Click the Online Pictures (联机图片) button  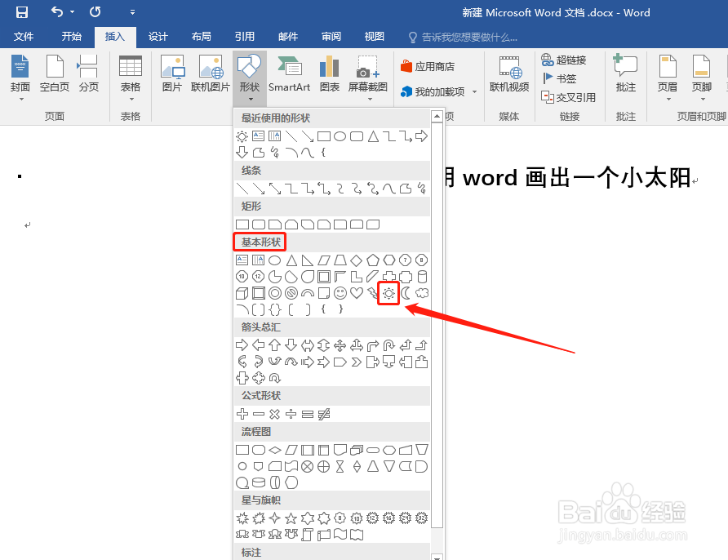click(x=211, y=73)
